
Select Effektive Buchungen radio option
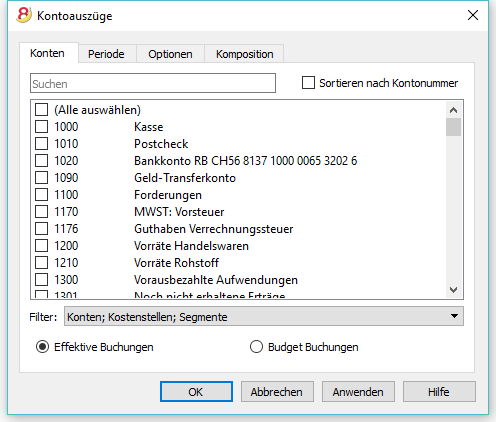[42, 347]
